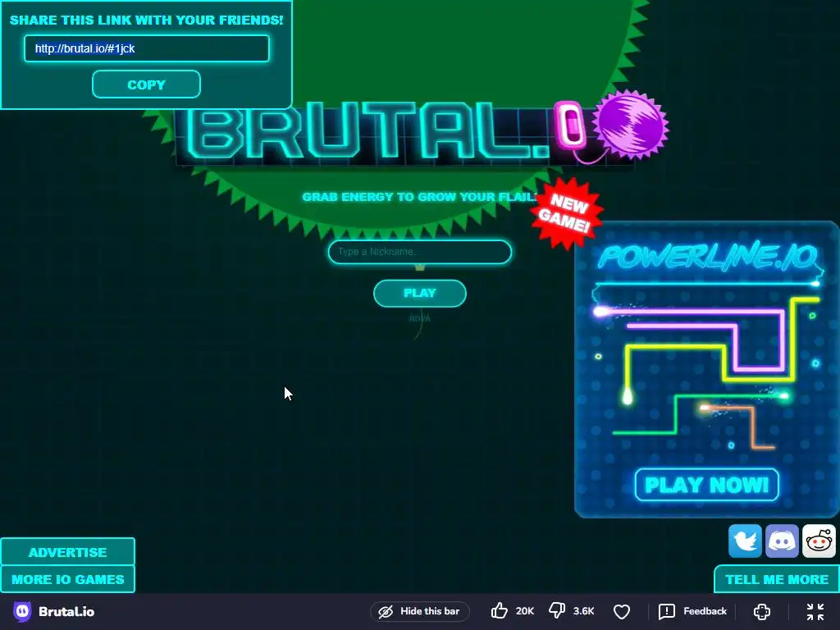Click the PLAY button
The image size is (840, 630).
(x=419, y=293)
